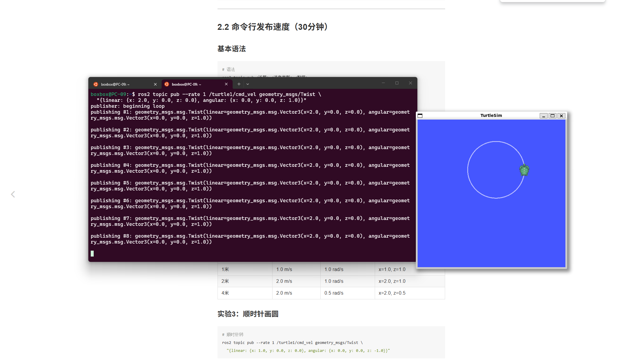Click the 基本语法 subheading
This screenshot has height=364, width=618.
click(231, 49)
